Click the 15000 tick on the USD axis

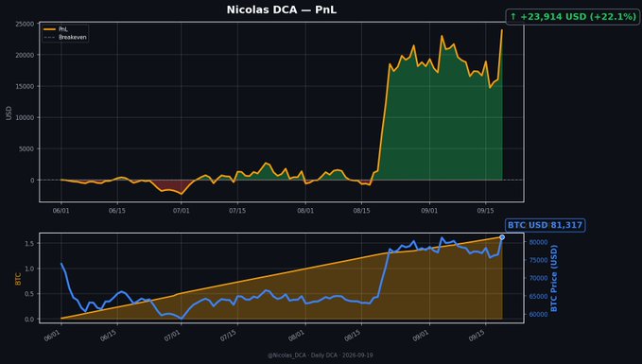25,86
